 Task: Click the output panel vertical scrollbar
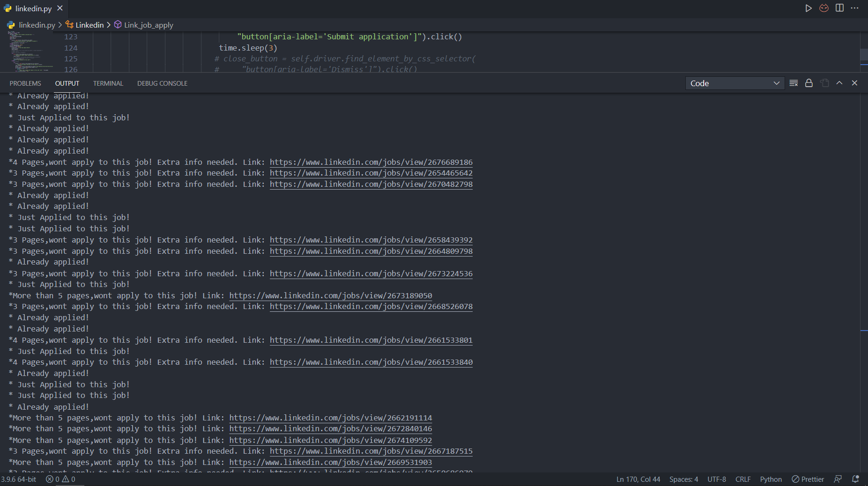pyautogui.click(x=864, y=282)
